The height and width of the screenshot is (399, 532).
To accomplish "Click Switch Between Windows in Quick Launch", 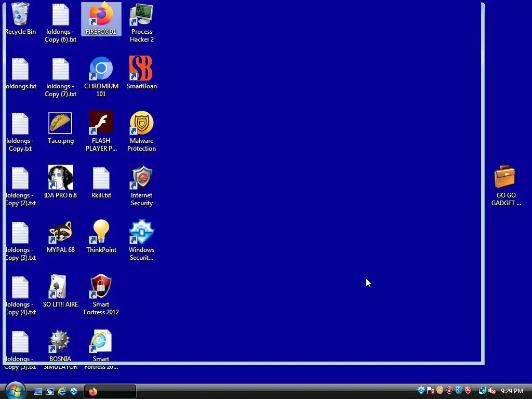I will [50, 392].
